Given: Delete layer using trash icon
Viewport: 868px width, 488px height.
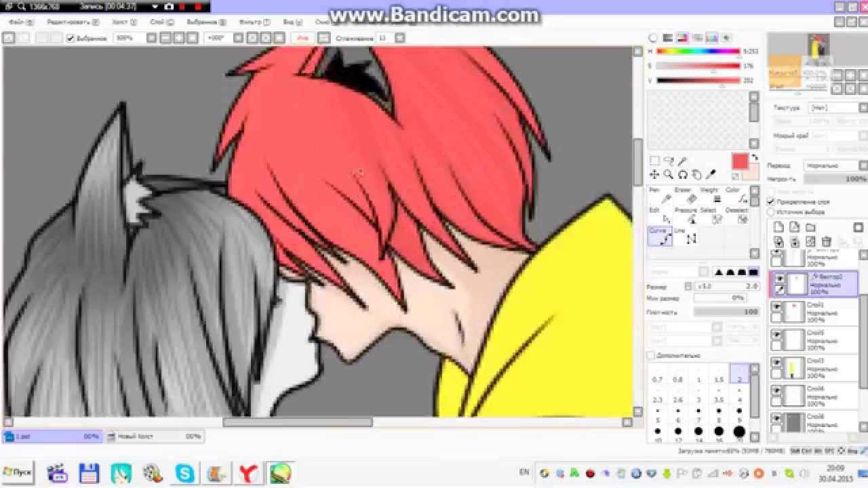Looking at the screenshot, I should click(826, 242).
